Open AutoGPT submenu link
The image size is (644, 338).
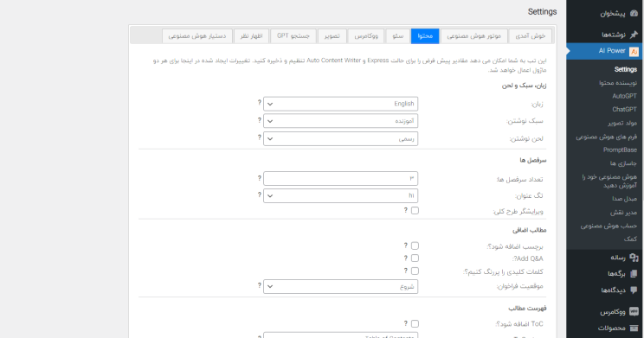[624, 96]
